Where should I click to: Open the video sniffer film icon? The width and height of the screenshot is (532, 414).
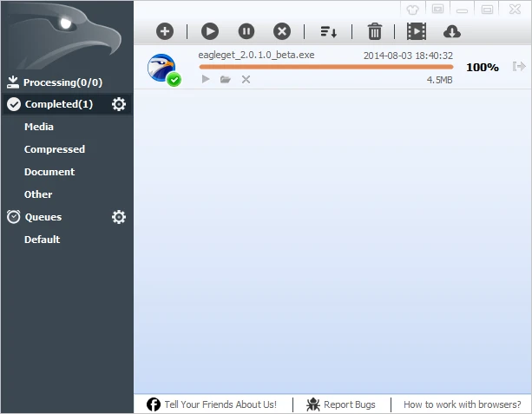click(417, 31)
